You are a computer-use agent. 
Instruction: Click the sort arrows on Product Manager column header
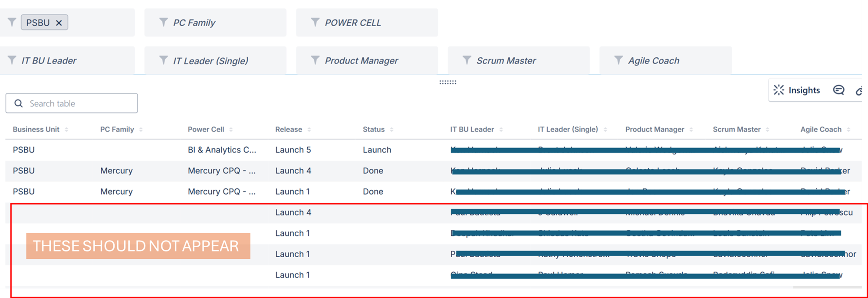pos(691,129)
